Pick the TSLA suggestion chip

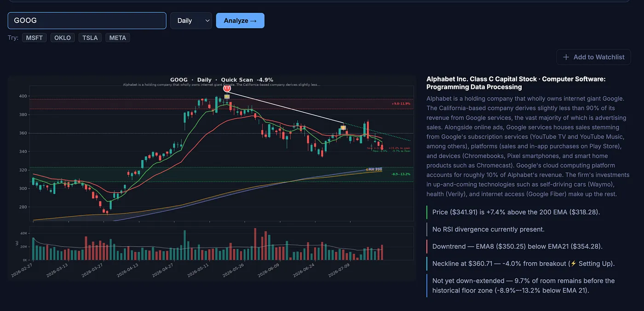click(x=90, y=38)
